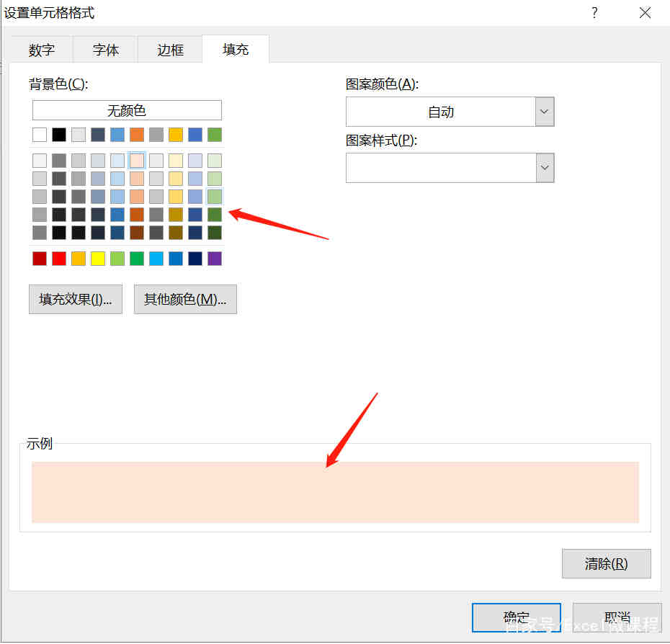The image size is (670, 644).
Task: Pick light green standard color swatch
Action: pos(117,259)
